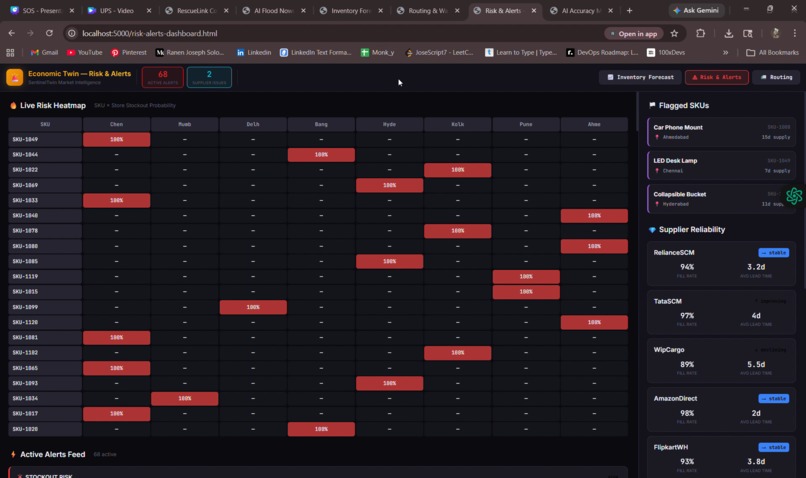This screenshot has width=806, height=478.
Task: Click the SKU-1120 row label
Action: (45, 322)
